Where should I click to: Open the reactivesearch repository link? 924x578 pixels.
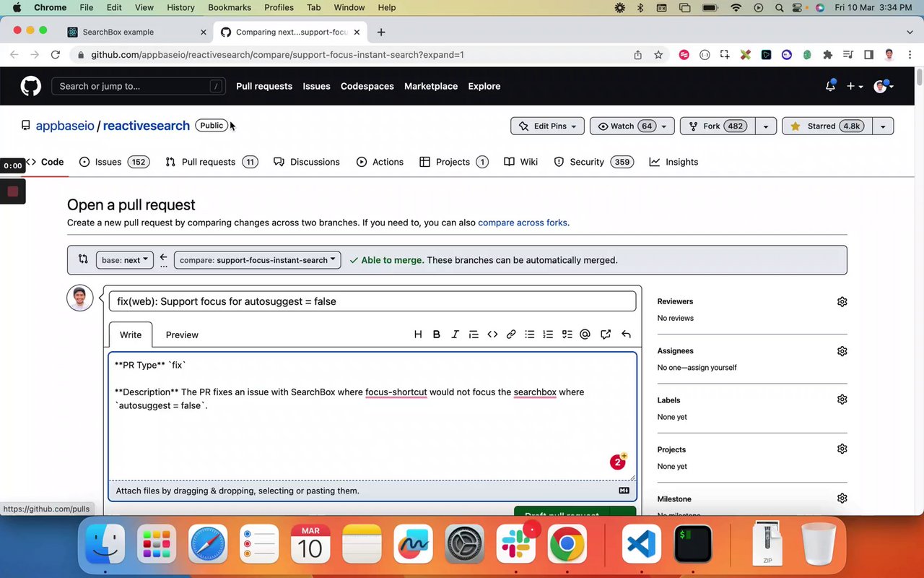pos(147,126)
